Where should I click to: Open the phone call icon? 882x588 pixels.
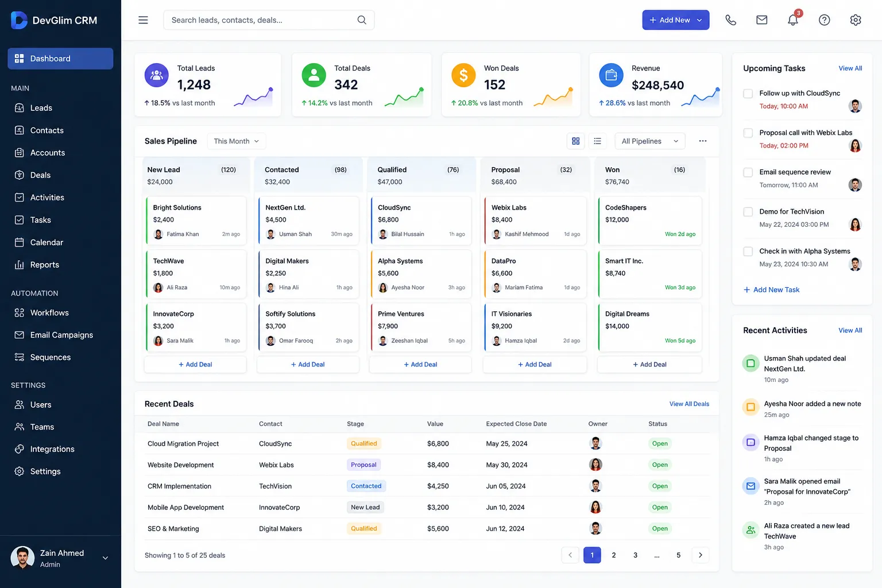coord(730,20)
